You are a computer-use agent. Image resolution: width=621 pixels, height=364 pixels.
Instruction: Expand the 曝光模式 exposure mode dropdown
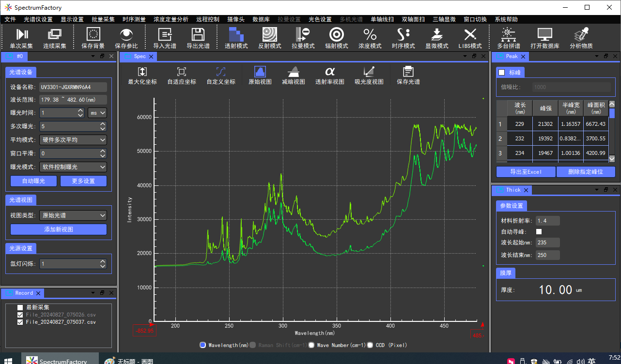(x=73, y=167)
